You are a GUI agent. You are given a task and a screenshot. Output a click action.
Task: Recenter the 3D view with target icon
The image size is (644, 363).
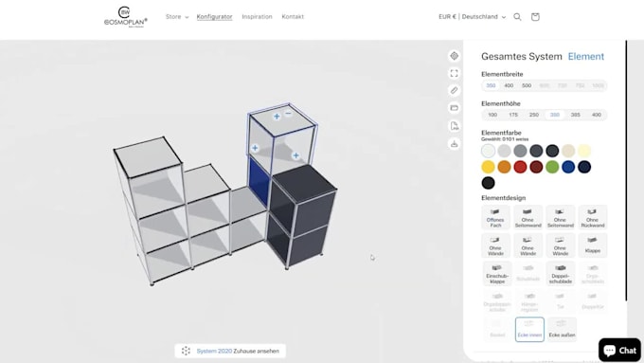[454, 56]
